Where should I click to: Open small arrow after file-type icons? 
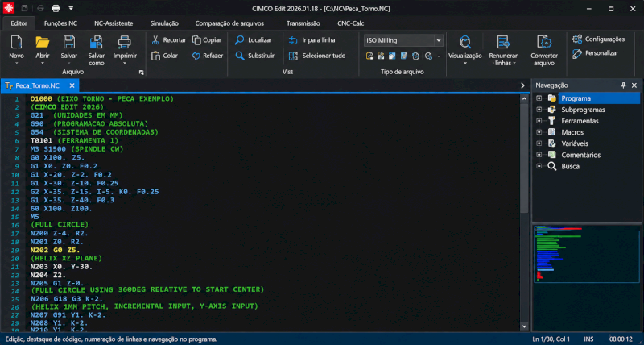point(439,56)
